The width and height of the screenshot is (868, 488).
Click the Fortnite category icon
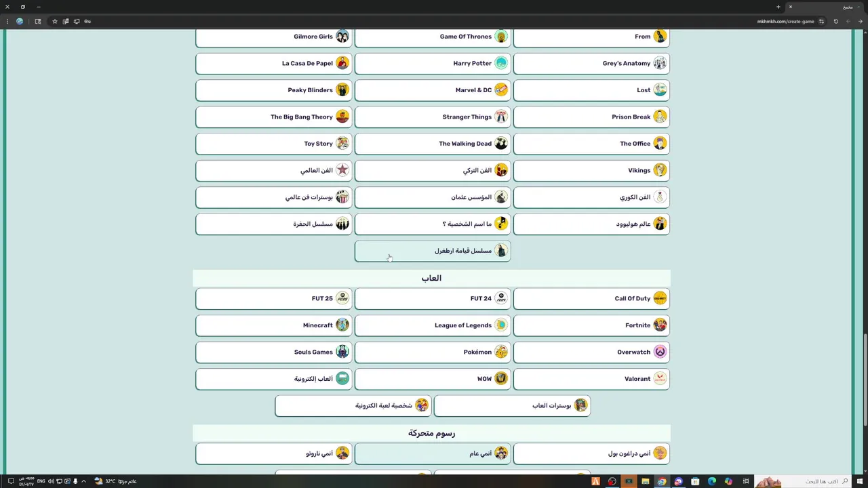click(660, 325)
